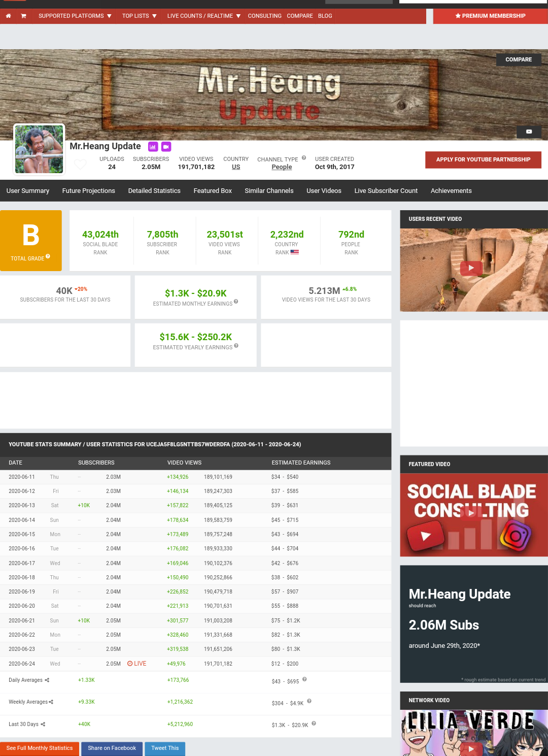
Task: Click the 23,501st video views rank
Action: click(x=225, y=235)
